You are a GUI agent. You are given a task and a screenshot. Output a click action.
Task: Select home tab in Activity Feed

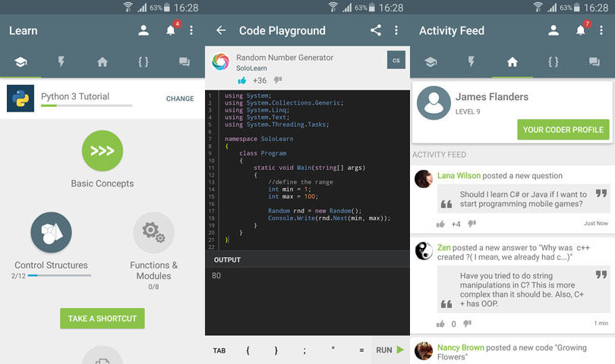coord(512,62)
